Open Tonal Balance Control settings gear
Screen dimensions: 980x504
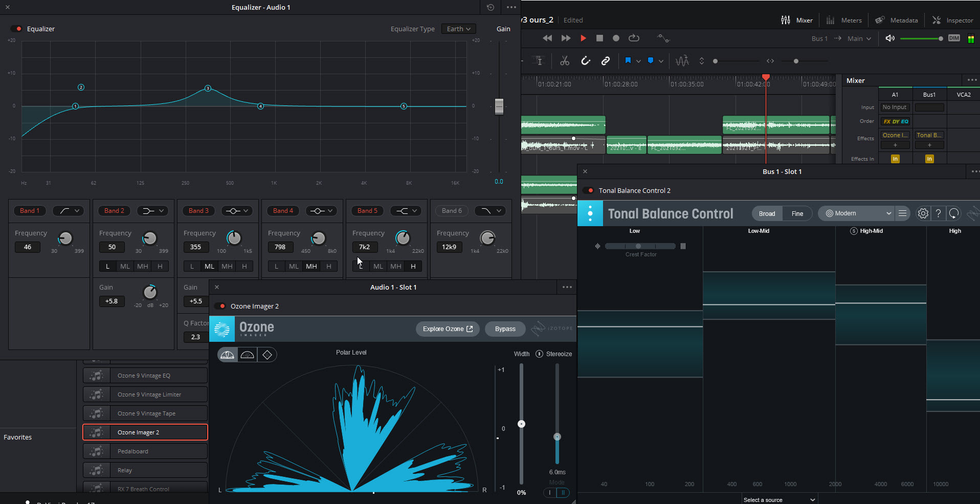pos(923,213)
